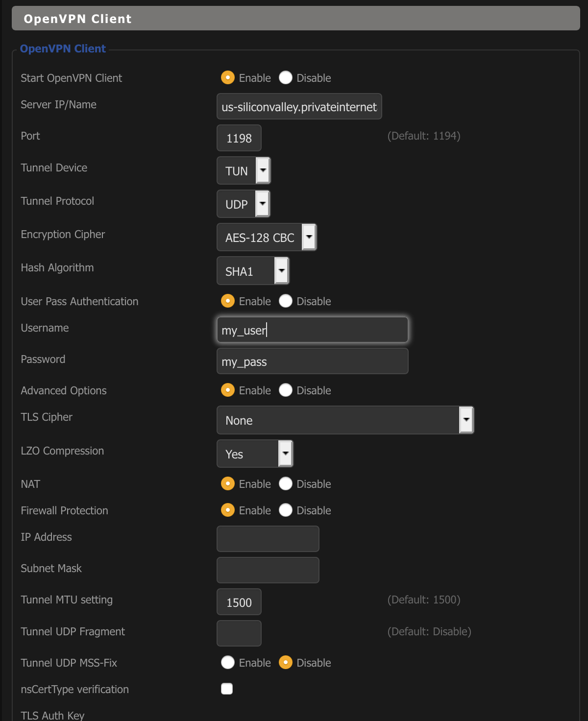Open the Encryption Cipher dropdown

click(x=267, y=238)
